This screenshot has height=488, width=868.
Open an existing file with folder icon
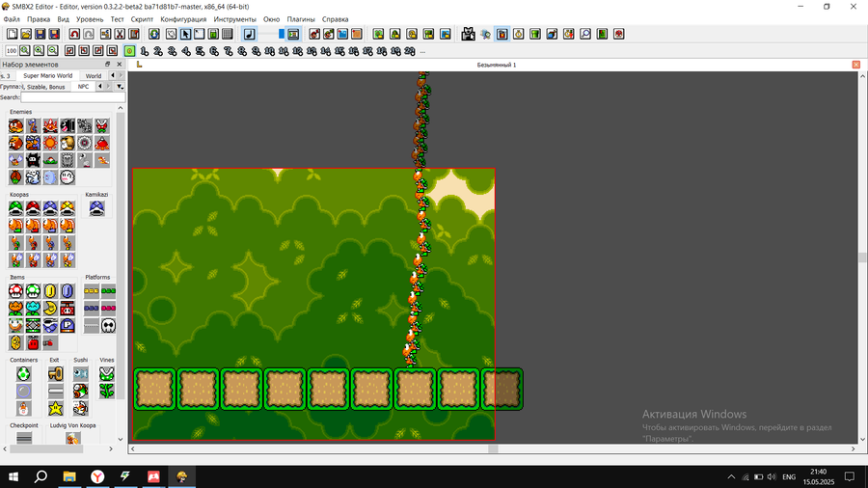tap(26, 35)
